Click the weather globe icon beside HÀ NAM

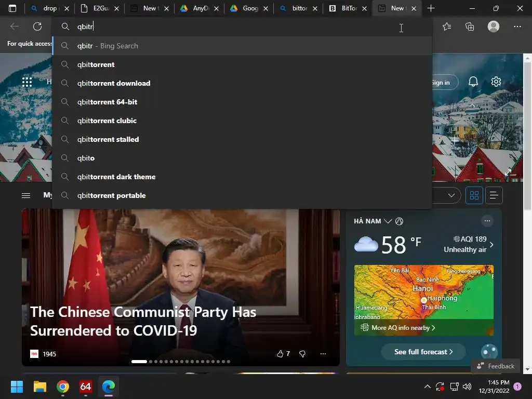400,221
